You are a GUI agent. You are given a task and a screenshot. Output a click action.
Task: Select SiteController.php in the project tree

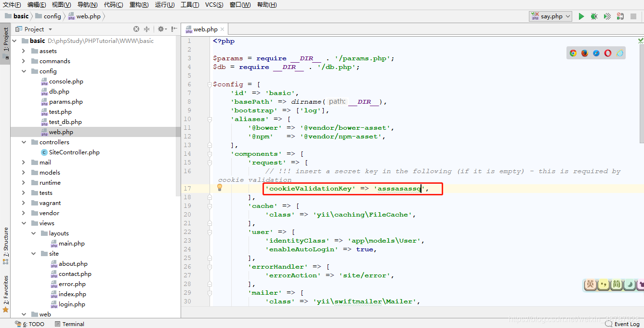click(74, 152)
